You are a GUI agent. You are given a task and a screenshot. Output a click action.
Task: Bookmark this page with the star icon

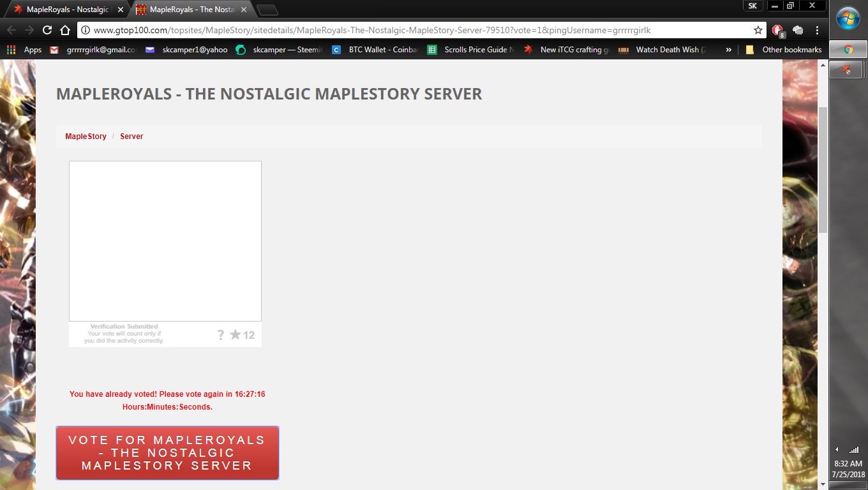point(758,30)
